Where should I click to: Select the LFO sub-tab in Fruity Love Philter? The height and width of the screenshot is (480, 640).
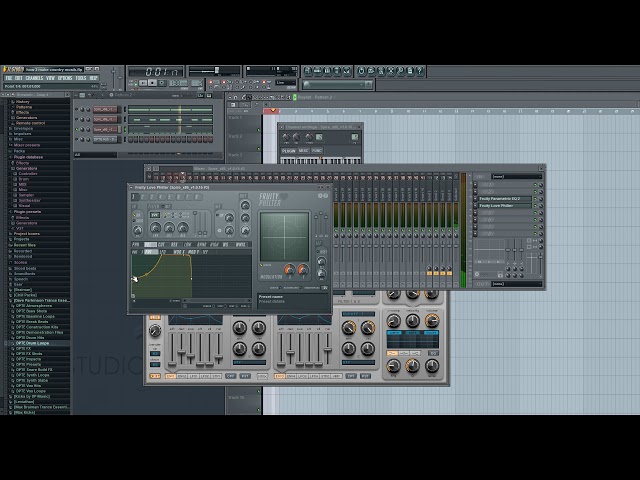click(x=162, y=252)
